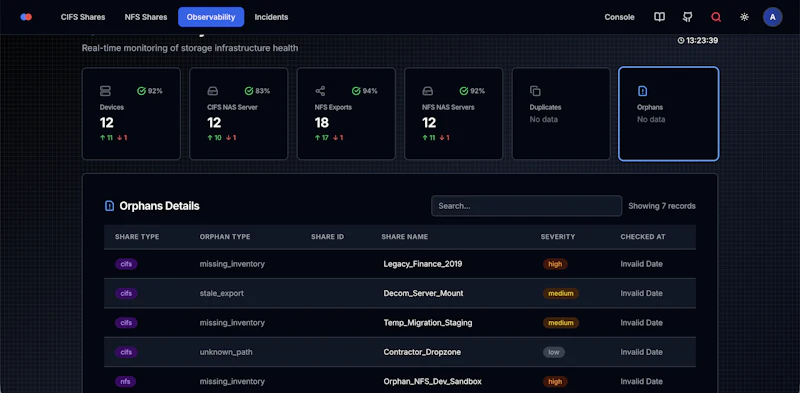The width and height of the screenshot is (800, 393).
Task: Sort by Share Name column header
Action: [405, 237]
